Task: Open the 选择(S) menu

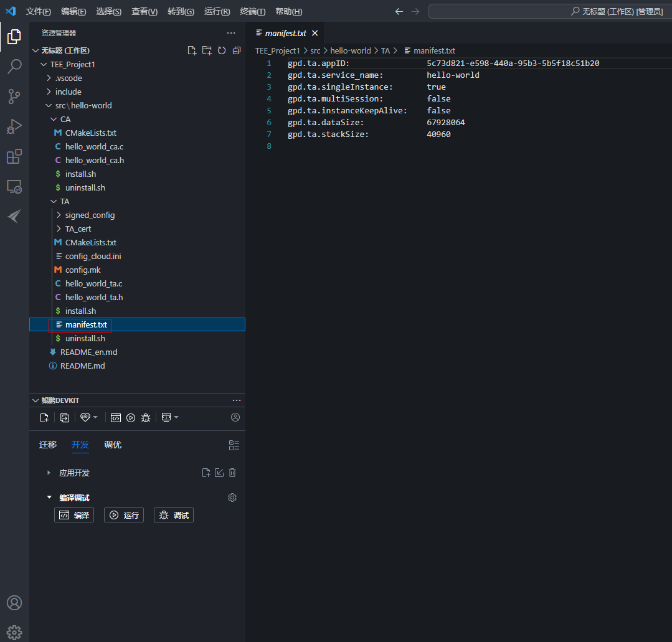Action: point(109,12)
